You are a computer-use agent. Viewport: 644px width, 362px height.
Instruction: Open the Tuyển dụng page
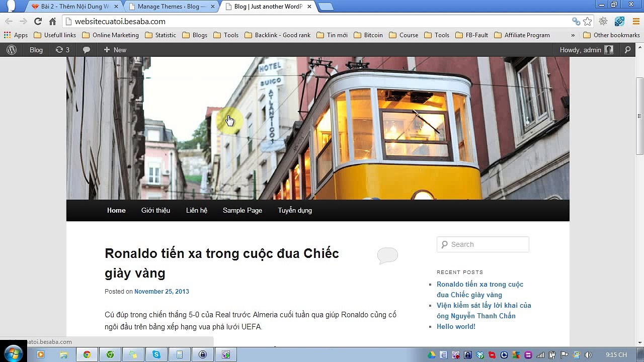(295, 210)
